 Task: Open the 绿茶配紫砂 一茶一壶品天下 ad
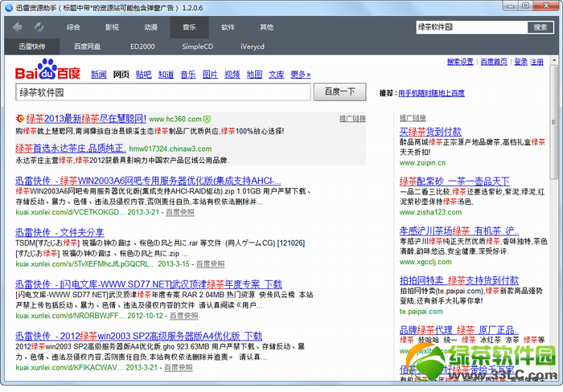pyautogui.click(x=454, y=181)
